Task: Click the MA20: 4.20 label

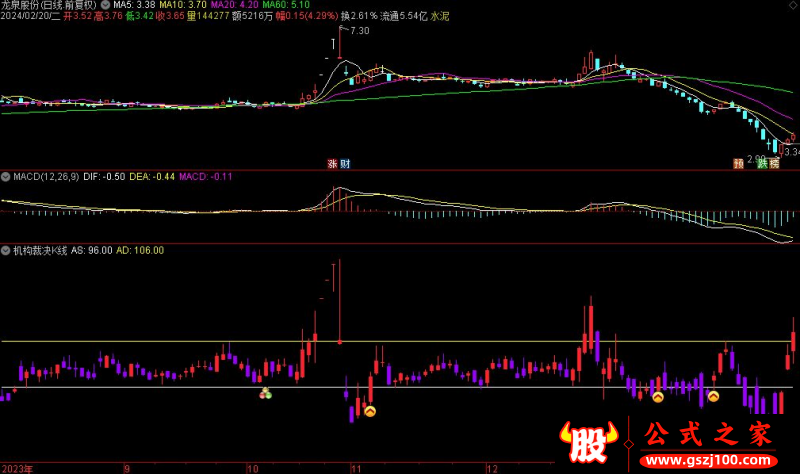Action: (x=235, y=5)
